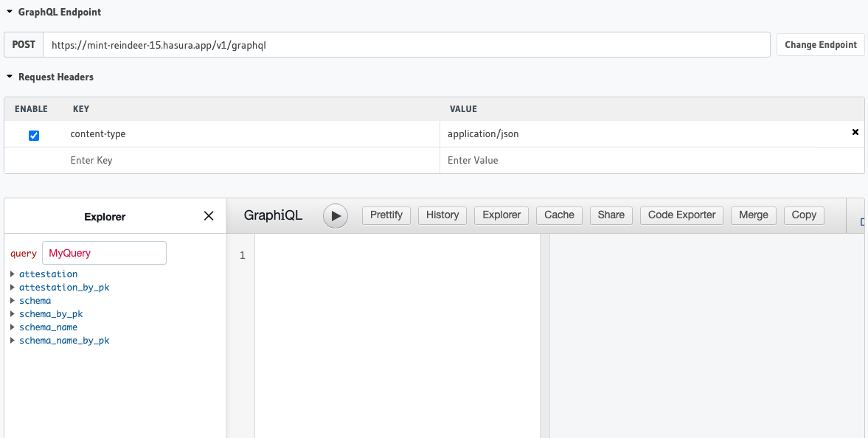Image resolution: width=868 pixels, height=438 pixels.
Task: Expand the schema field arrow
Action: (13, 301)
